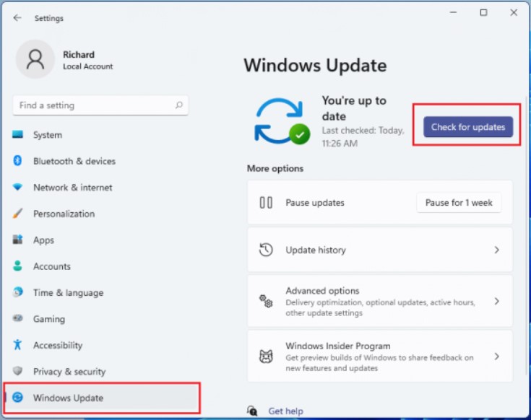Click the Advanced options title
Viewport: 531px width, 420px height.
point(322,291)
